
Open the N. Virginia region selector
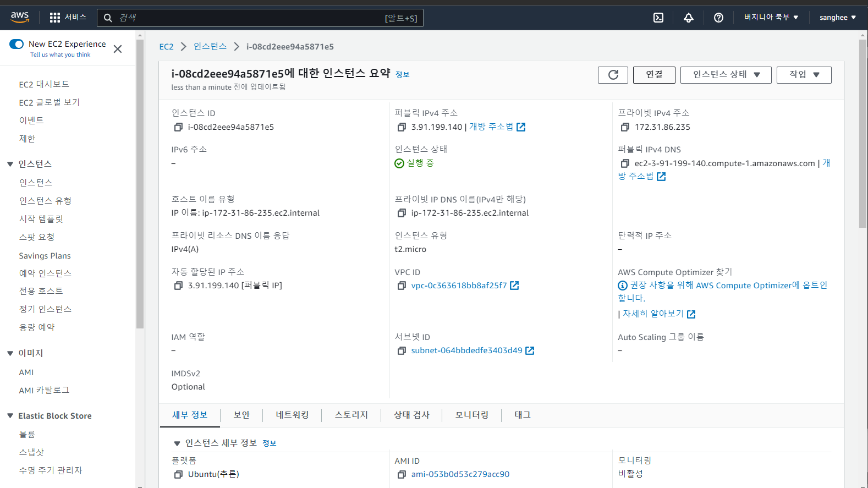tap(771, 17)
